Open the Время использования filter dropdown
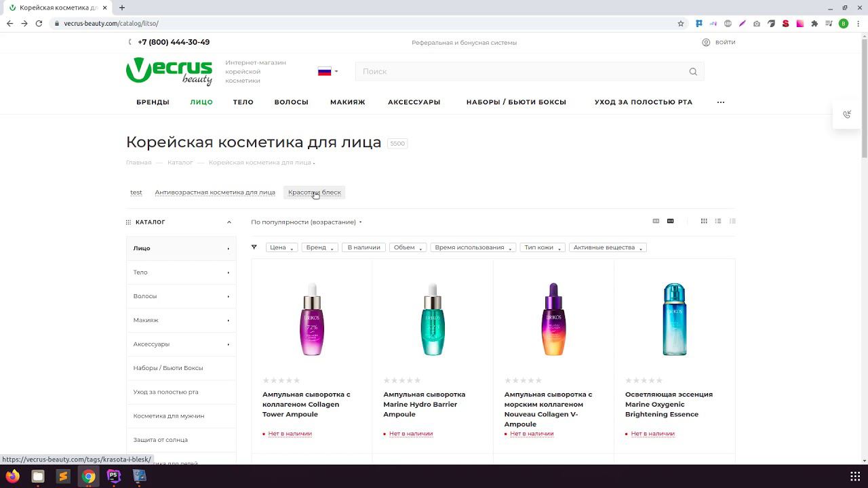 point(473,247)
